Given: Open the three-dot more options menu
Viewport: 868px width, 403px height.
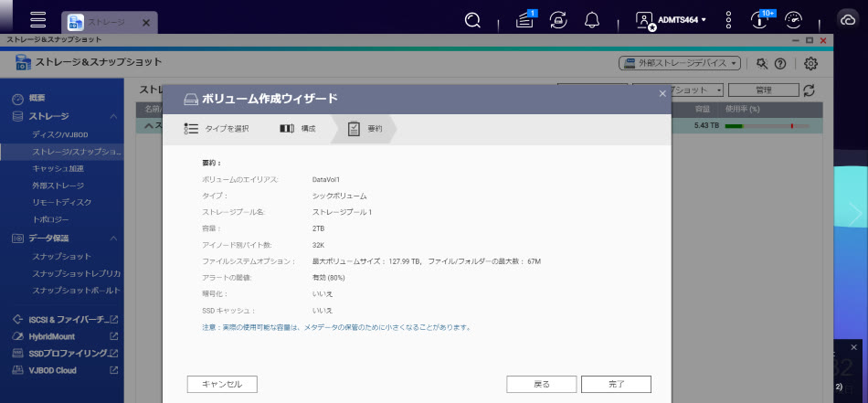Looking at the screenshot, I should pos(728,20).
